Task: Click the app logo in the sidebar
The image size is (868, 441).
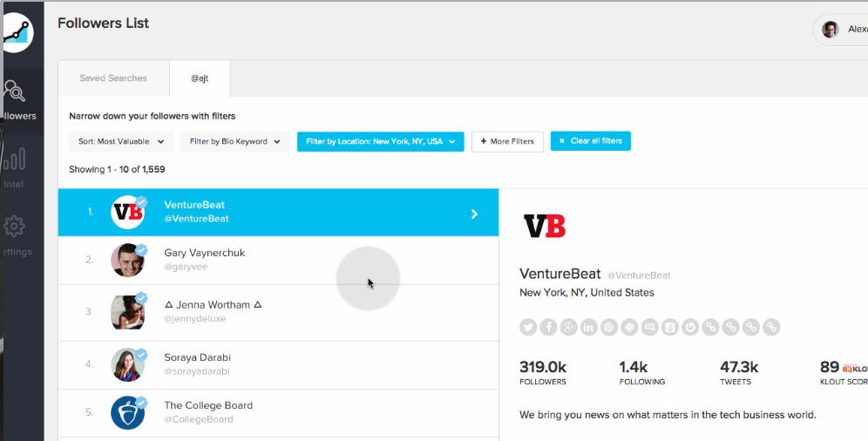Action: coord(17,32)
